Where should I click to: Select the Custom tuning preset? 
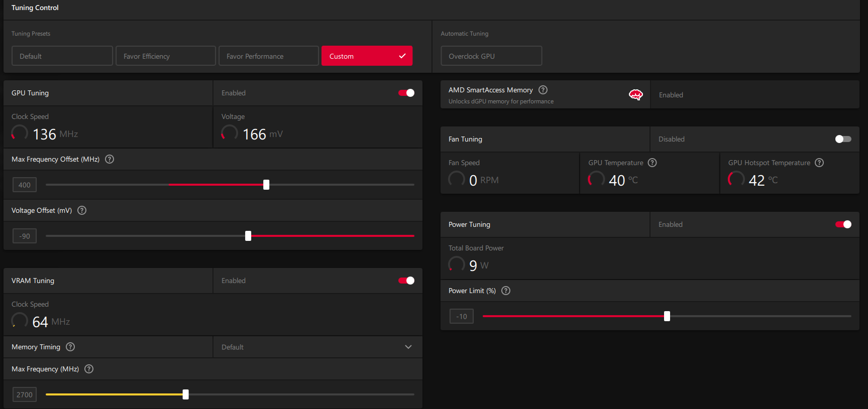click(367, 56)
